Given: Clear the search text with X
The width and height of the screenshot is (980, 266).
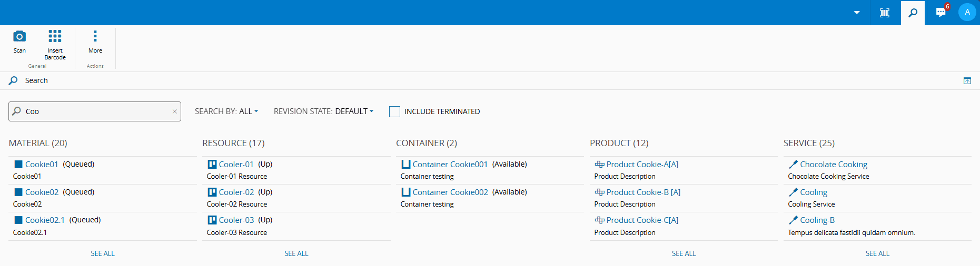Looking at the screenshot, I should click(175, 111).
